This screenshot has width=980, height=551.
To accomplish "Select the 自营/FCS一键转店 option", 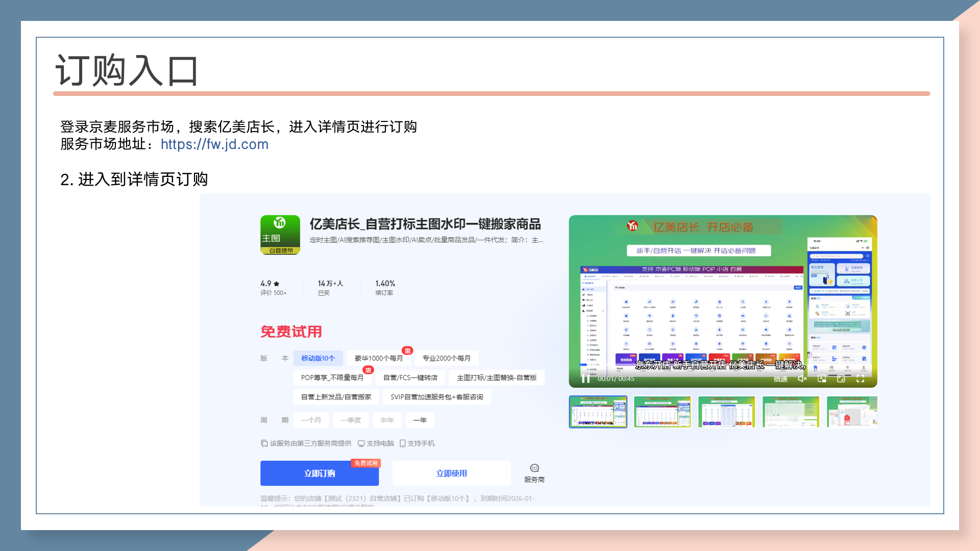I will 410,378.
